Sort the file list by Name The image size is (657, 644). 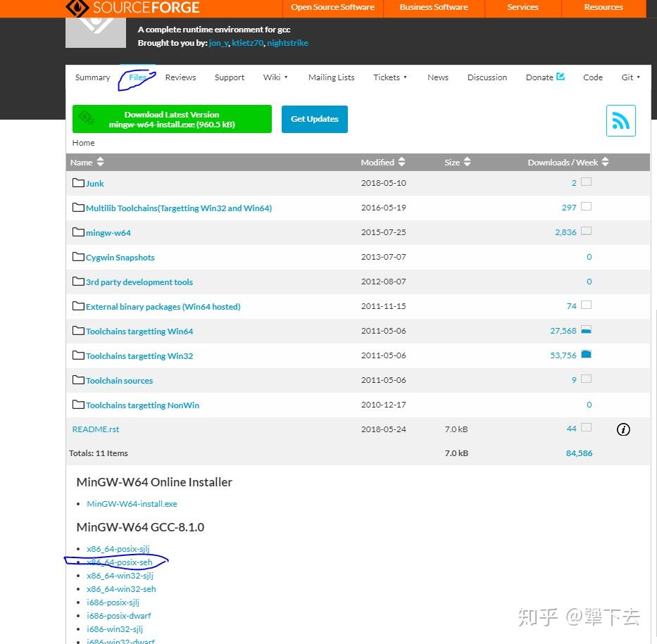[87, 162]
